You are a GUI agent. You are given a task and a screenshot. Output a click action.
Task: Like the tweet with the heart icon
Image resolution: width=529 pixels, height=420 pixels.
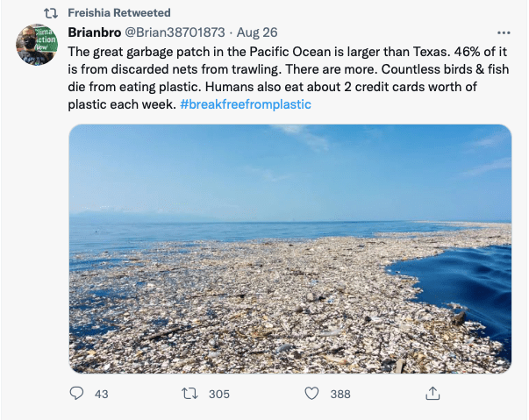[x=311, y=394]
